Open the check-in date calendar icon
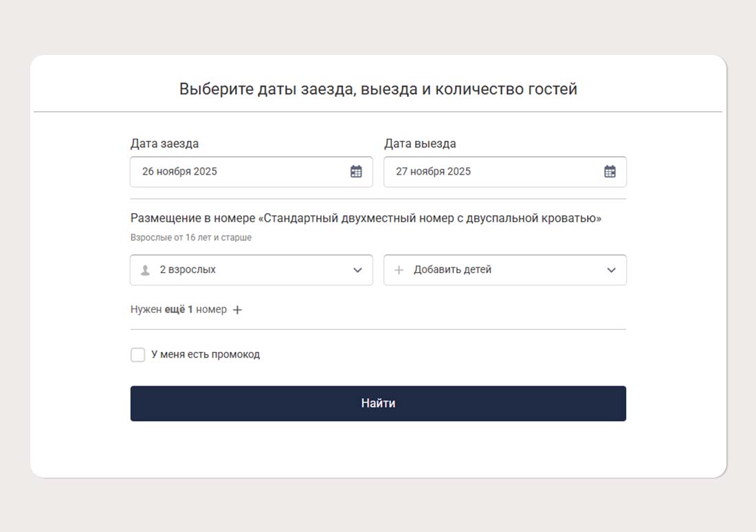Screen dimensions: 756x532 356,172
